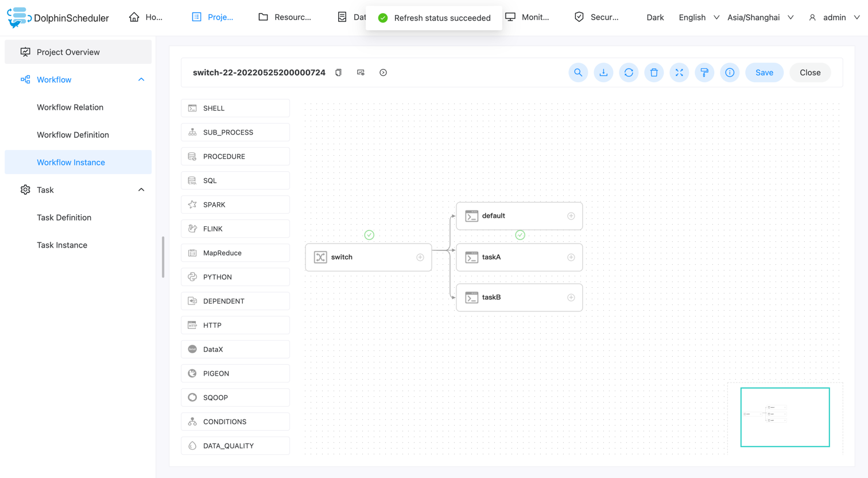Viewport: 868px width, 478px height.
Task: Open search in the workflow toolbar
Action: pos(578,72)
